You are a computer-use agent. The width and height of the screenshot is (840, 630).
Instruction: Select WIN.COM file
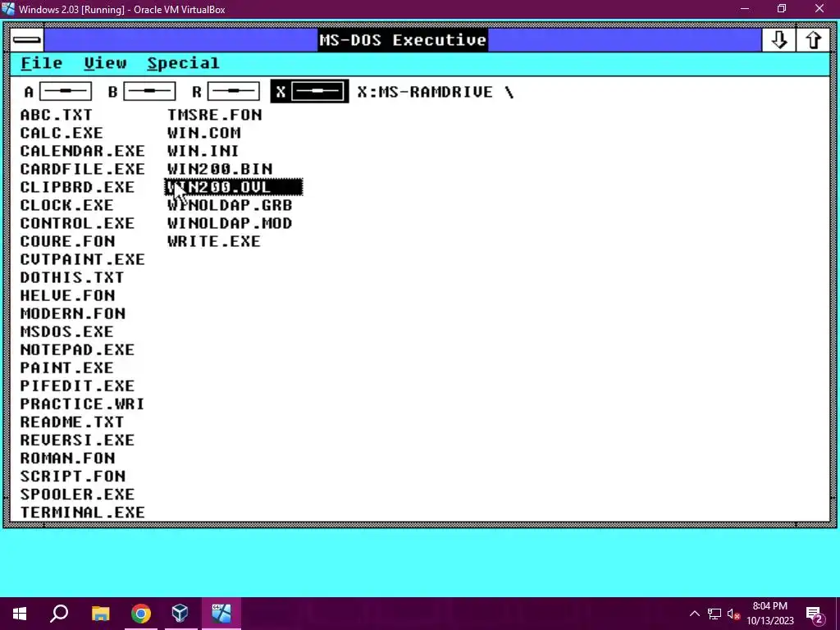(x=204, y=133)
